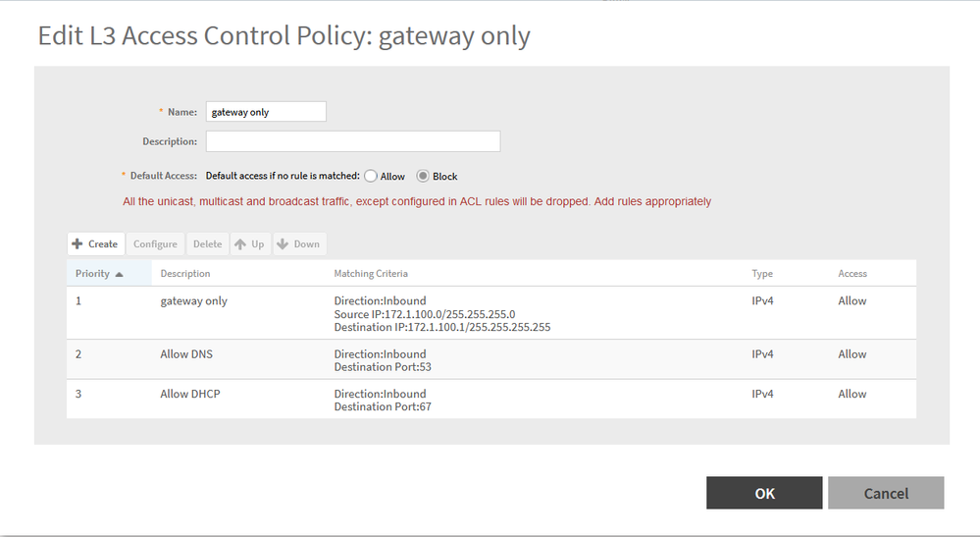Sort by Priority column header
This screenshot has width=980, height=537.
(x=98, y=274)
